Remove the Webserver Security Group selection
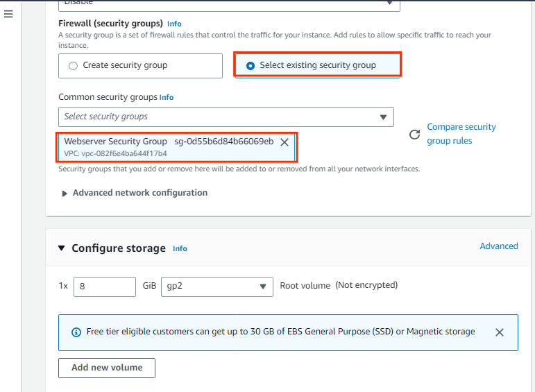Screen dimensions: 535x392 285,142
